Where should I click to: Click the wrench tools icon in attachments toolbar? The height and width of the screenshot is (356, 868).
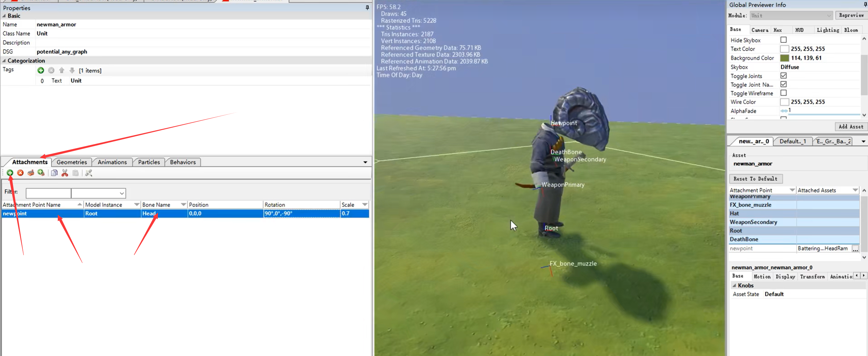coord(89,173)
